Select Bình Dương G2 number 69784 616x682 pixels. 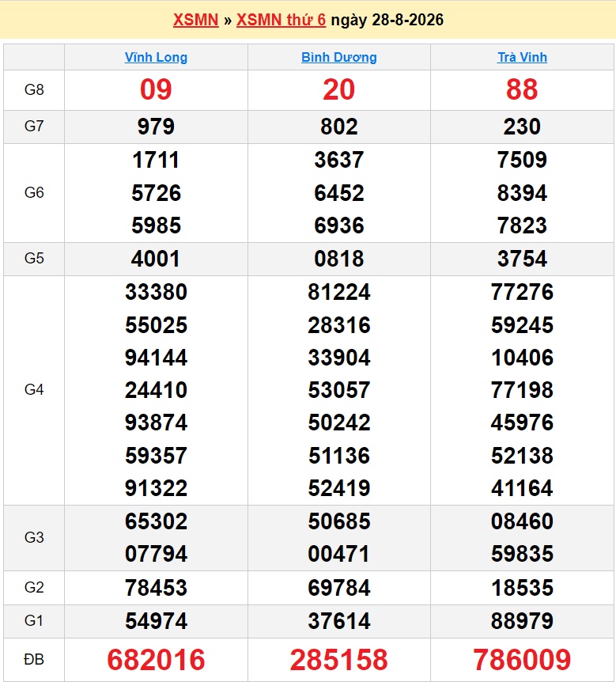point(339,588)
